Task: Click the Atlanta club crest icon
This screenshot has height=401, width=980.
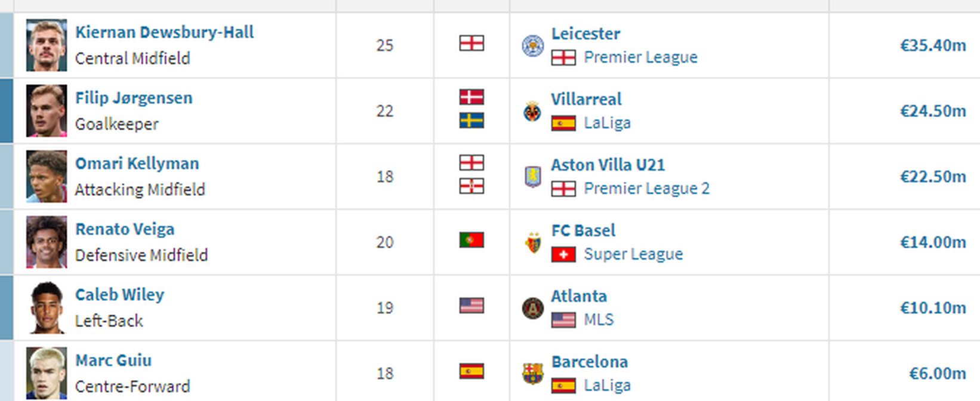Action: tap(532, 309)
